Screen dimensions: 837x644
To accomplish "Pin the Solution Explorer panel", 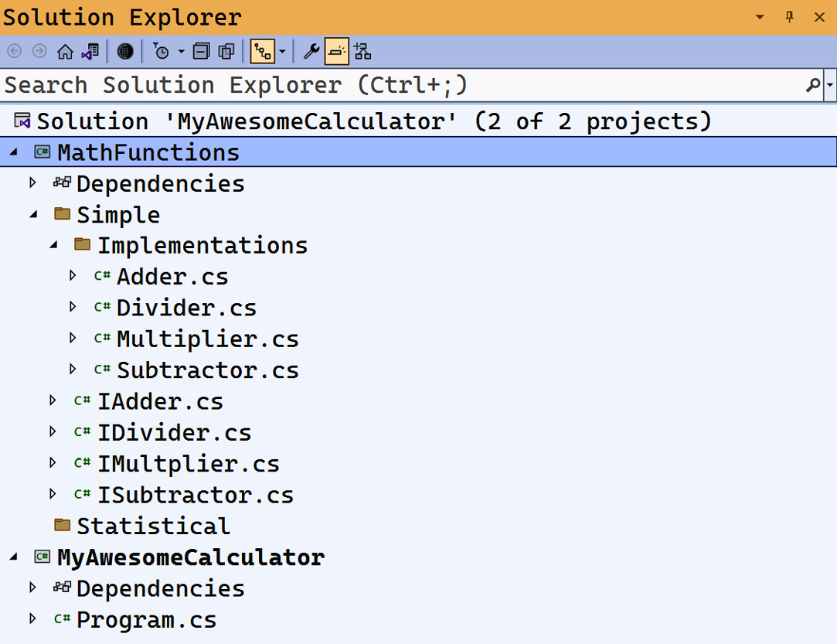I will [789, 17].
